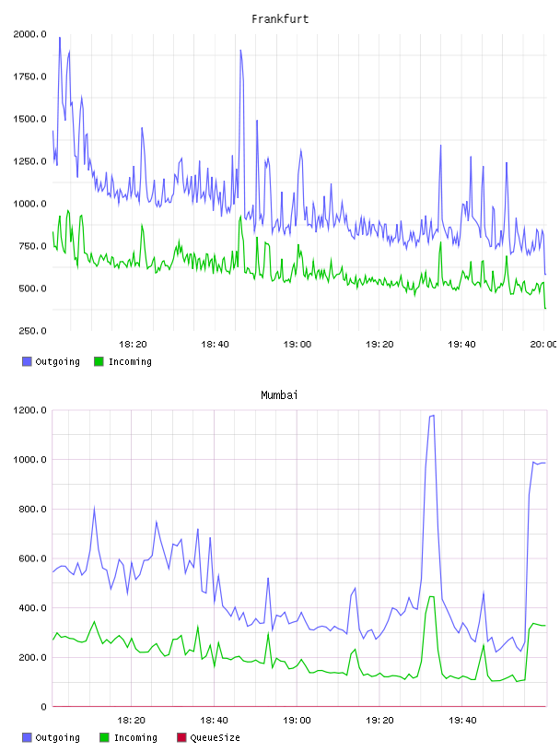Click the blue Outgoing swatch in Frankfurt legend
This screenshot has height=752, width=560.
27,361
